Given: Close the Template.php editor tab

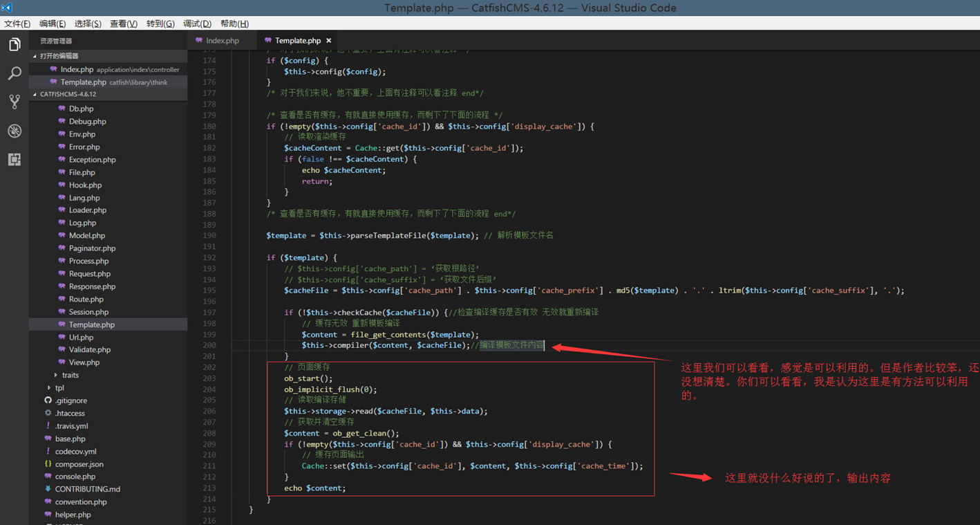Looking at the screenshot, I should [329, 41].
